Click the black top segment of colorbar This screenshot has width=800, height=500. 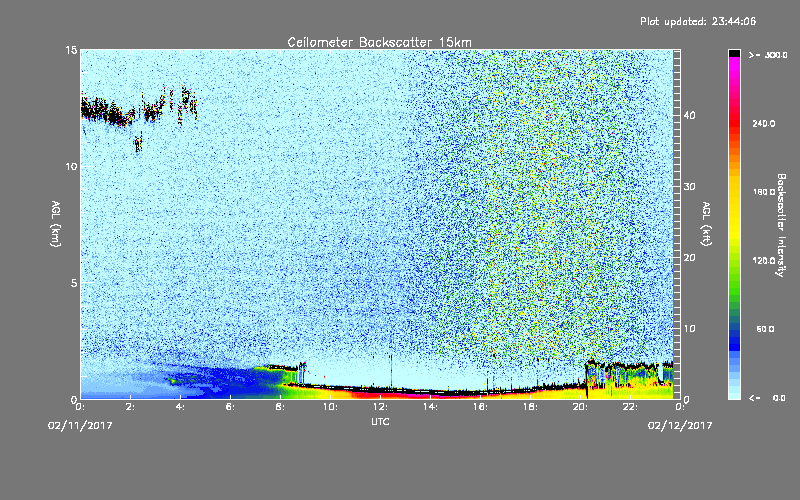click(734, 53)
